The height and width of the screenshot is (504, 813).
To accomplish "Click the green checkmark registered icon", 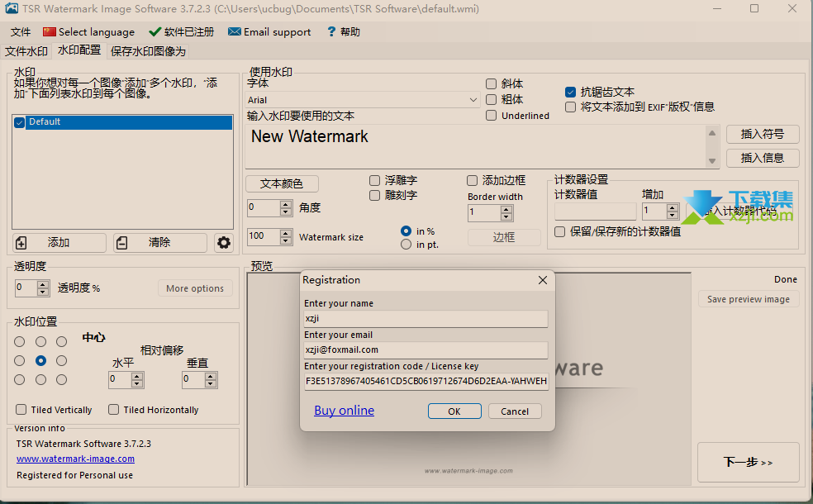I will point(155,32).
